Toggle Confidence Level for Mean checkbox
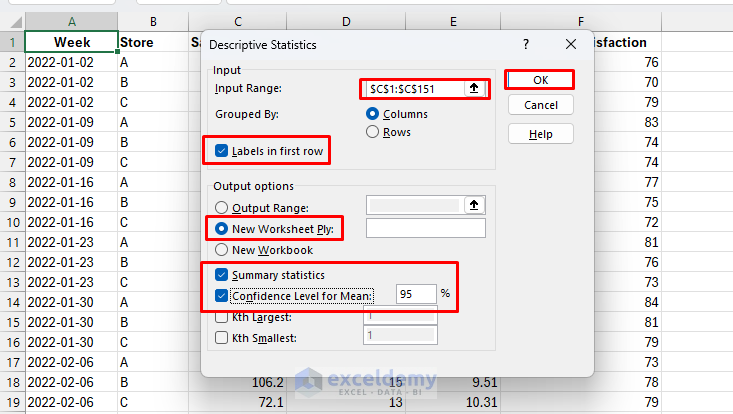This screenshot has height=414, width=733. (x=222, y=296)
